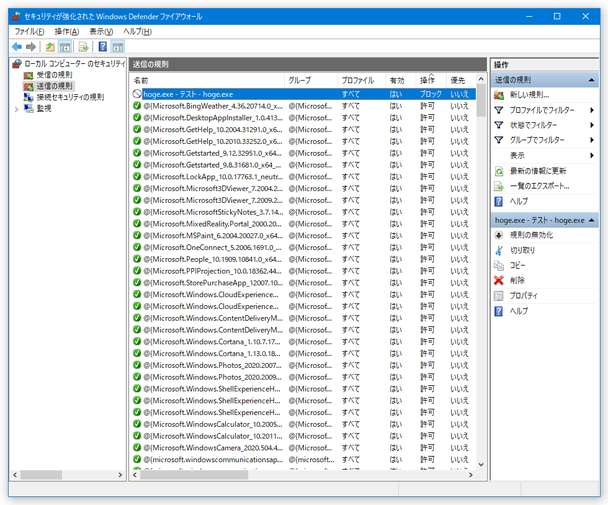Open プロファイルでフィルター submenu
The height and width of the screenshot is (505, 608).
(544, 110)
